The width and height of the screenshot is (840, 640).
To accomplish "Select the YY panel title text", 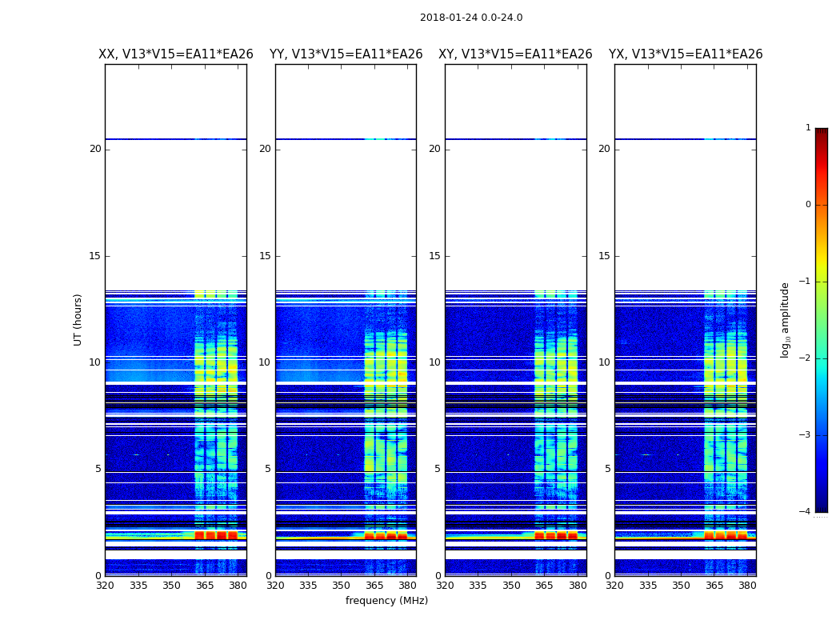I will point(346,54).
